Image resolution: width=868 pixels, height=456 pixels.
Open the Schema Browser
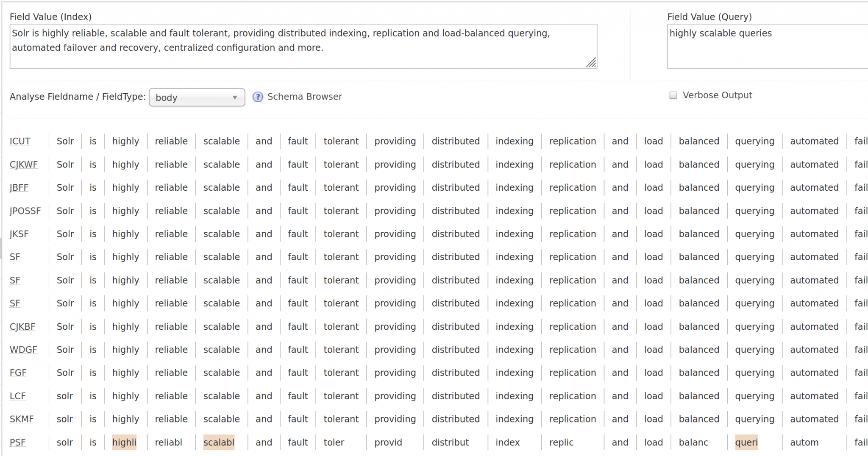pos(304,97)
